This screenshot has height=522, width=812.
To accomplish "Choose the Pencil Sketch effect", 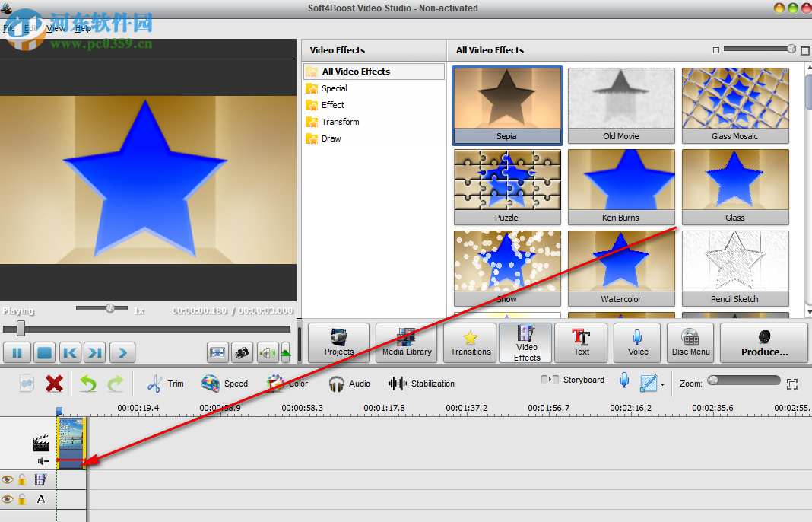I will (x=735, y=269).
